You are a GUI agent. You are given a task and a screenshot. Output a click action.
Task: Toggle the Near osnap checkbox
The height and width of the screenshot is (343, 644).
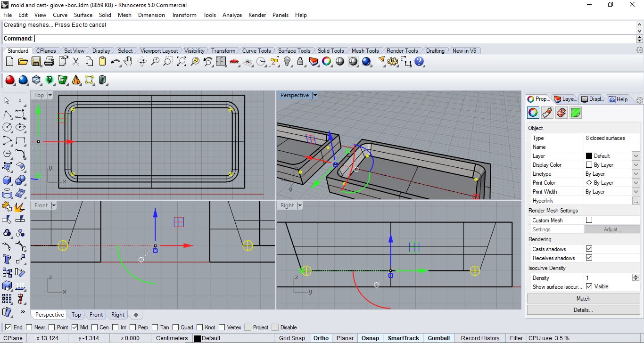coord(30,327)
